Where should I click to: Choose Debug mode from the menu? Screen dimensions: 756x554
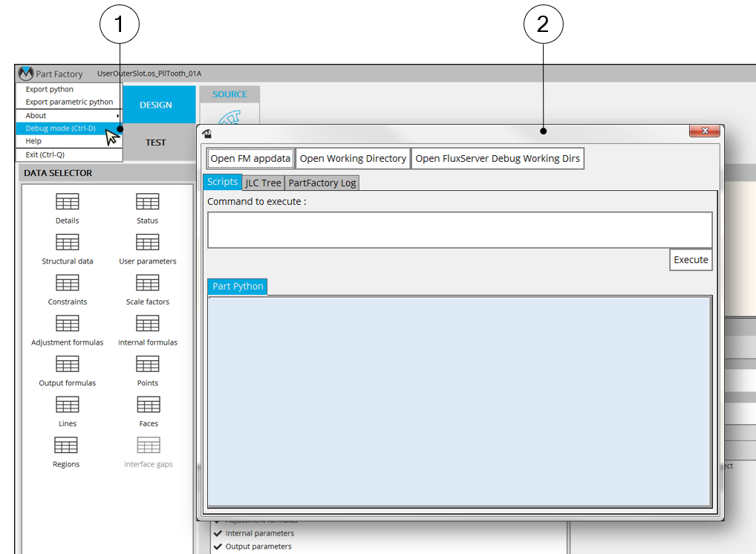click(x=61, y=128)
